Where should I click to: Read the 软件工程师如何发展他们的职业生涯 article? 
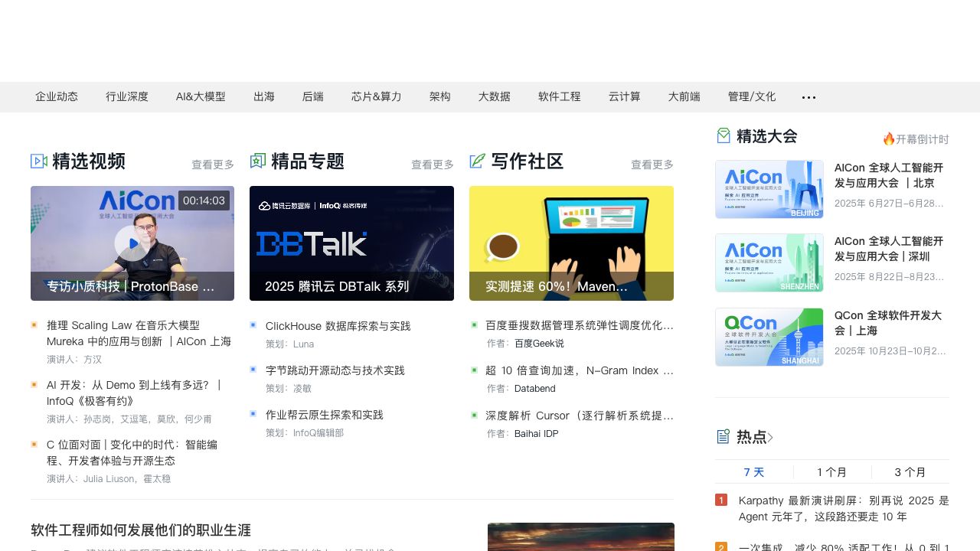click(141, 530)
